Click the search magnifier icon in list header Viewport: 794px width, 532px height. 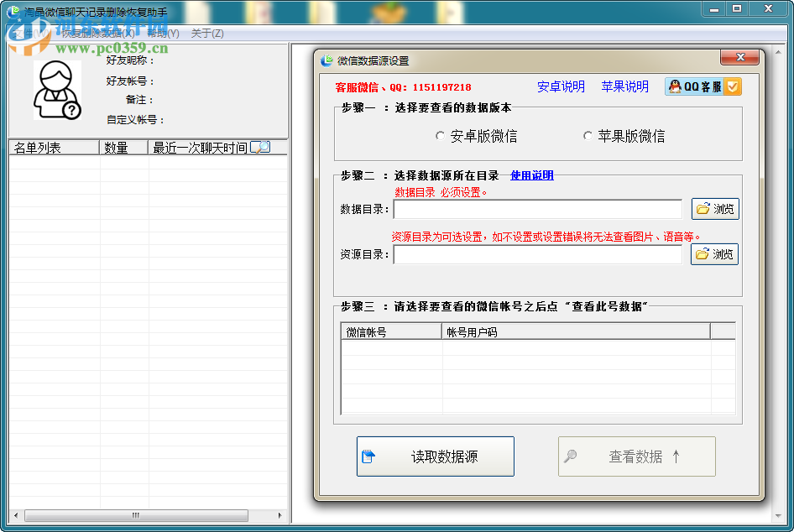(x=260, y=148)
